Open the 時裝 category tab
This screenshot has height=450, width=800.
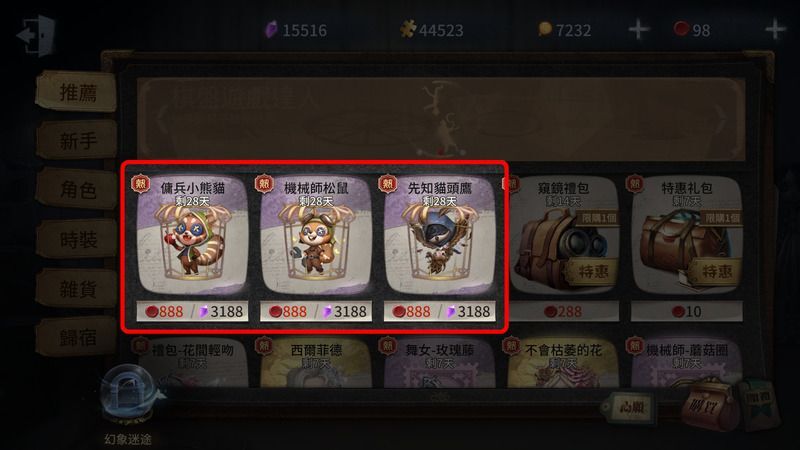coord(78,239)
